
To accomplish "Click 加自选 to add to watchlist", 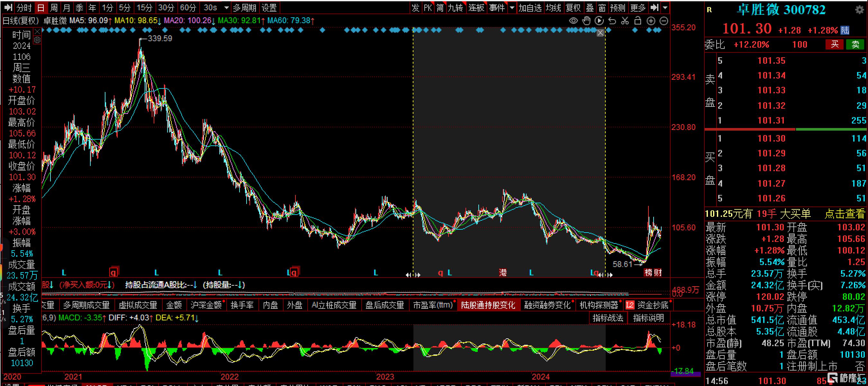I will 530,7.
